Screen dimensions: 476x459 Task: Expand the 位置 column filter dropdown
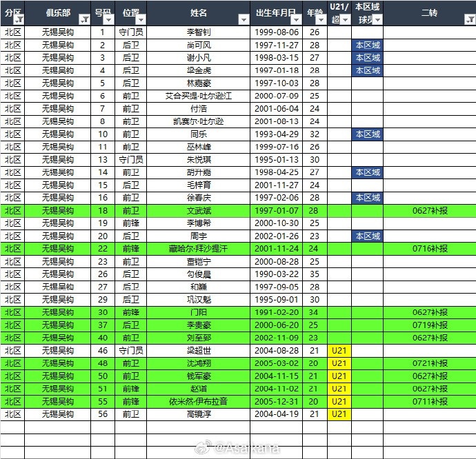(141, 20)
